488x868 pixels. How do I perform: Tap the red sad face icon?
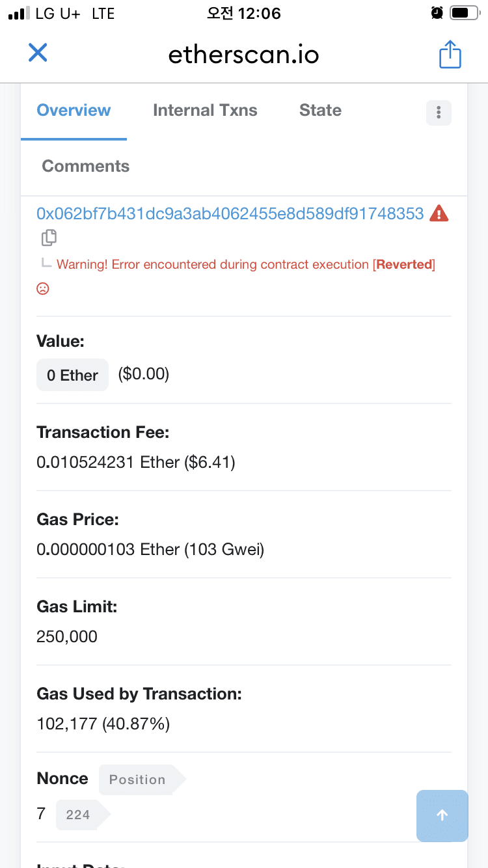pyautogui.click(x=43, y=288)
